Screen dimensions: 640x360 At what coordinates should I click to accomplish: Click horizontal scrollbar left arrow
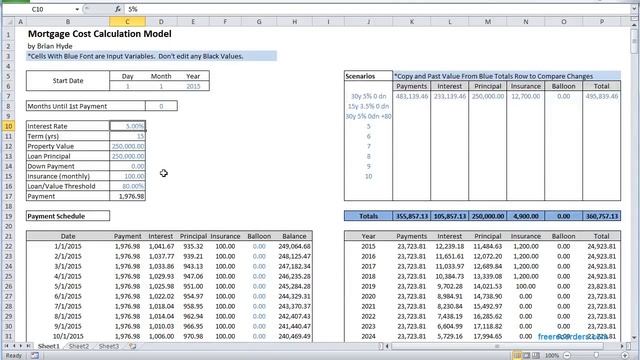click(x=387, y=346)
